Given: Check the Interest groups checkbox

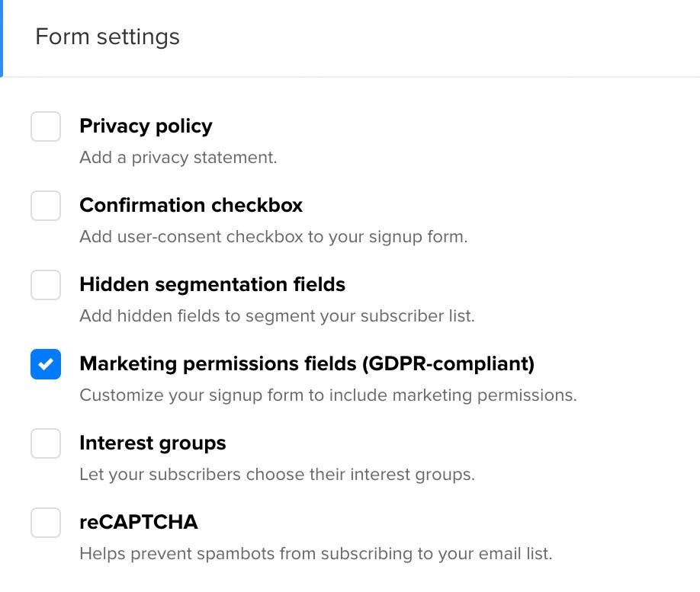Looking at the screenshot, I should coord(46,443).
